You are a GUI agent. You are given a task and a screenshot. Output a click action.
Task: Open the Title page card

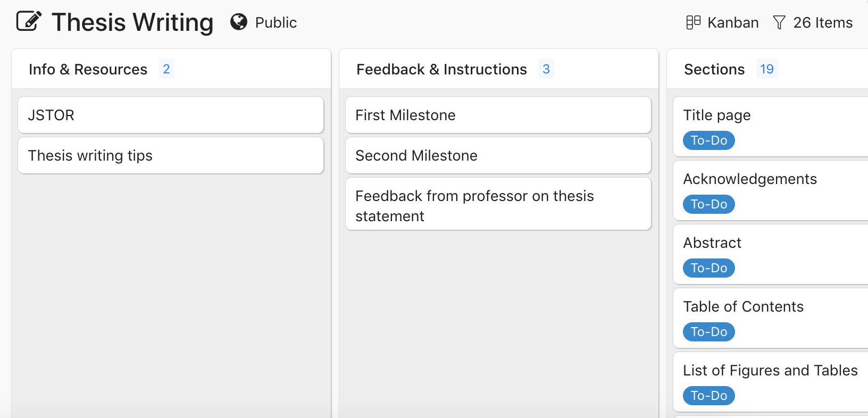[771, 127]
